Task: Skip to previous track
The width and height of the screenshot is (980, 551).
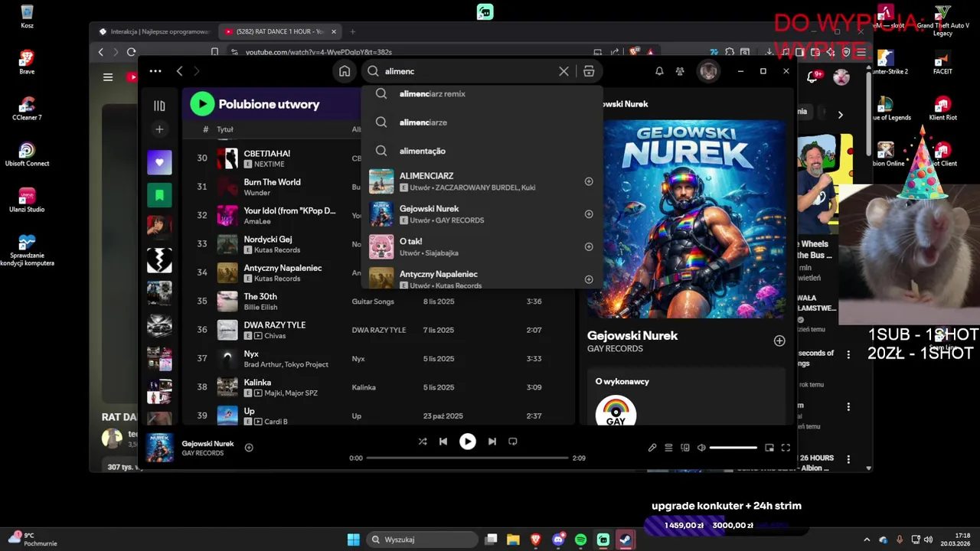Action: (x=443, y=442)
